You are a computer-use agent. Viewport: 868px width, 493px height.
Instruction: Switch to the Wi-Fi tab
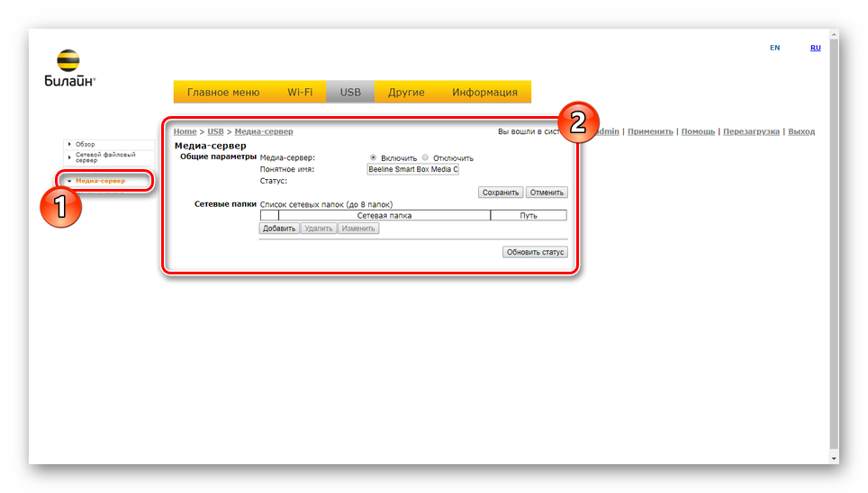[x=300, y=92]
